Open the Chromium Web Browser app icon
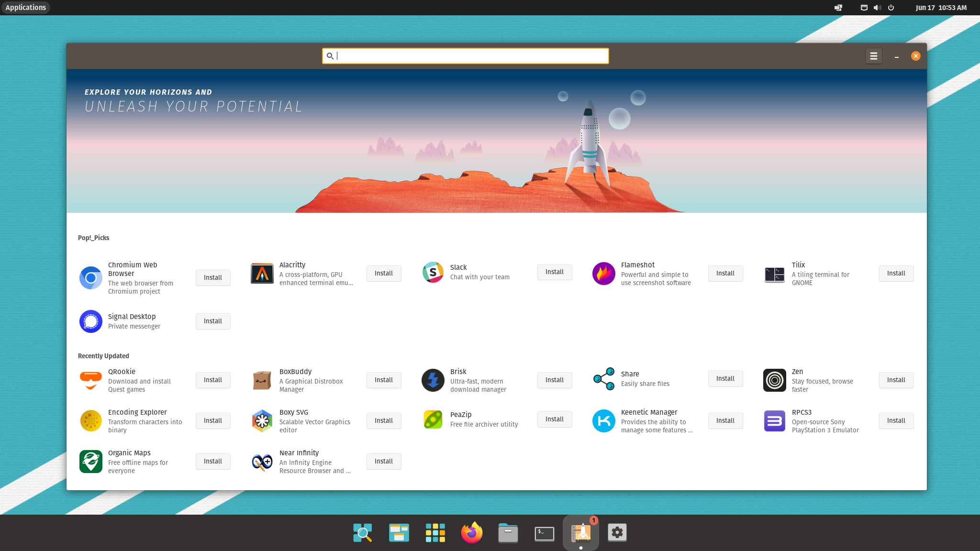The width and height of the screenshot is (980, 551). click(91, 278)
